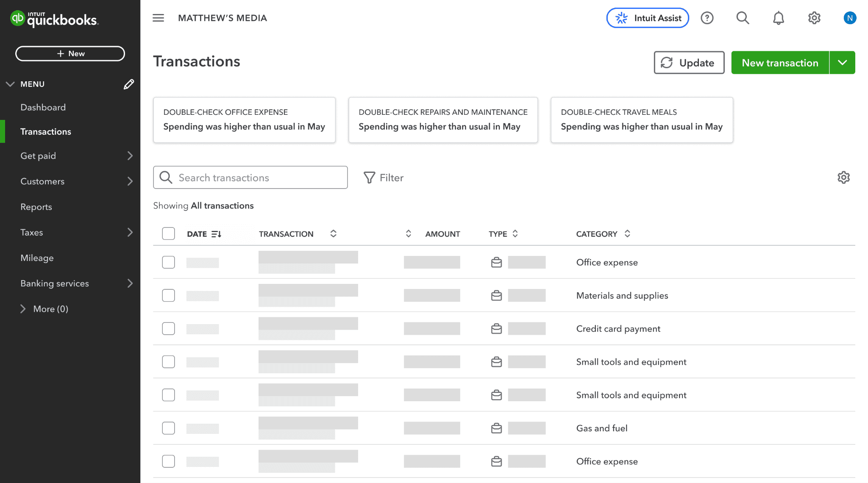The width and height of the screenshot is (868, 483).
Task: Click the MATTHEW'S MEDIA company name
Action: click(x=223, y=18)
